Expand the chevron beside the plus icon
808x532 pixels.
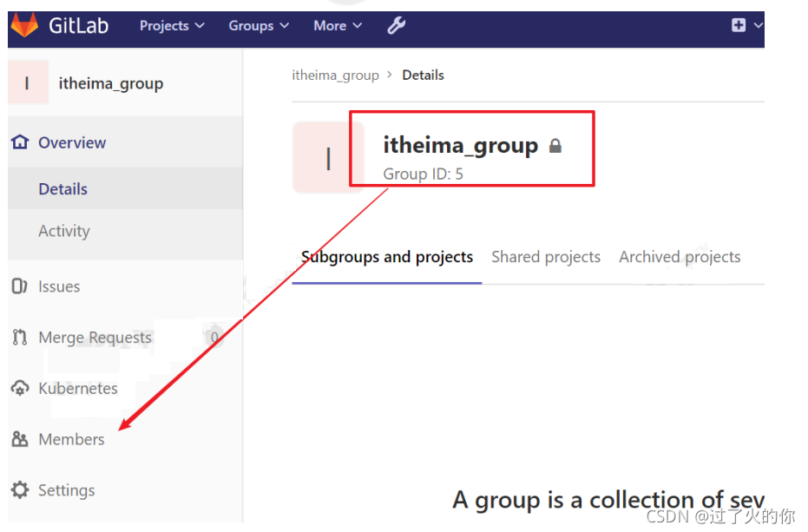[x=758, y=25]
